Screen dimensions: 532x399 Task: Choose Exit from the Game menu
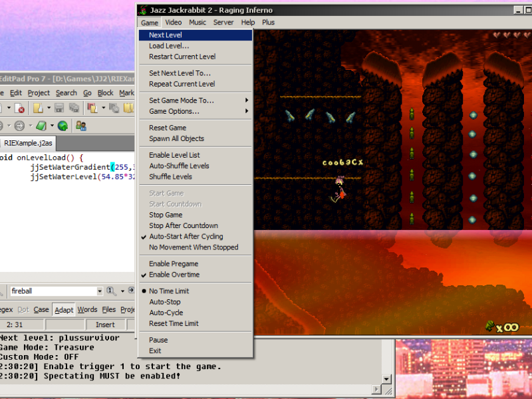point(195,351)
